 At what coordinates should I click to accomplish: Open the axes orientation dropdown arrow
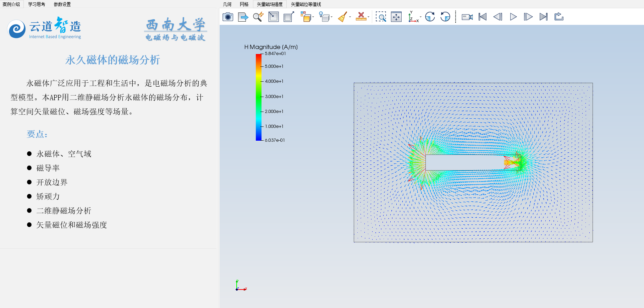tap(421, 17)
